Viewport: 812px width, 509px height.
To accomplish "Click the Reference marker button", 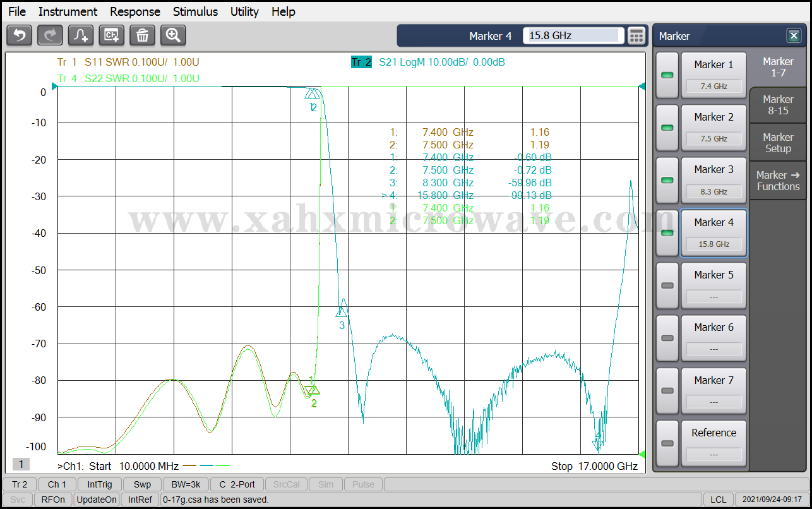I will 713,443.
